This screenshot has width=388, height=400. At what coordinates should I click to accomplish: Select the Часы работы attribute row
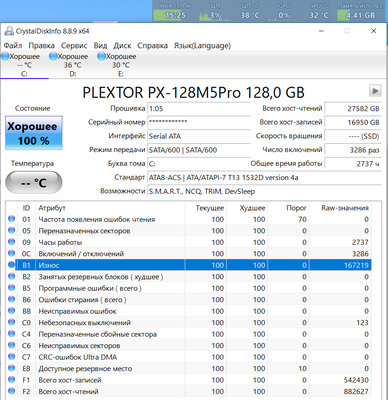(189, 242)
